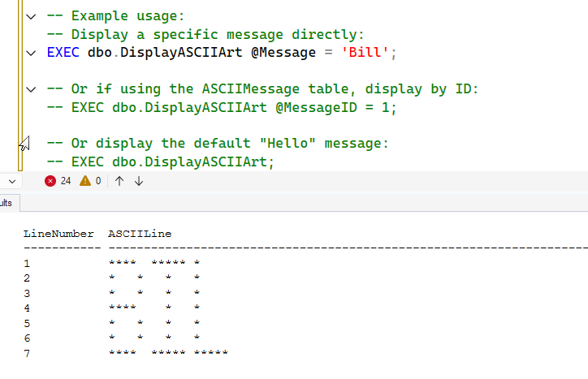Collapse the "-- Example usage:" comment block

point(31,16)
